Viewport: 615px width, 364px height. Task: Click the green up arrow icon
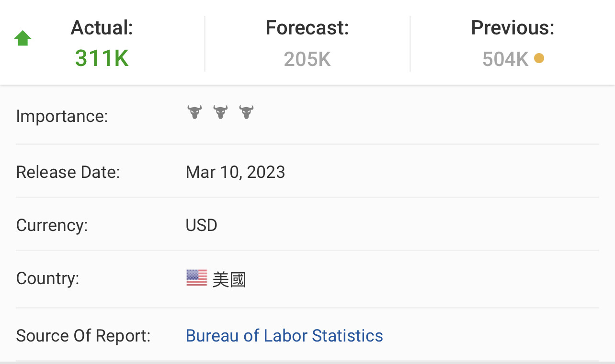point(23,38)
